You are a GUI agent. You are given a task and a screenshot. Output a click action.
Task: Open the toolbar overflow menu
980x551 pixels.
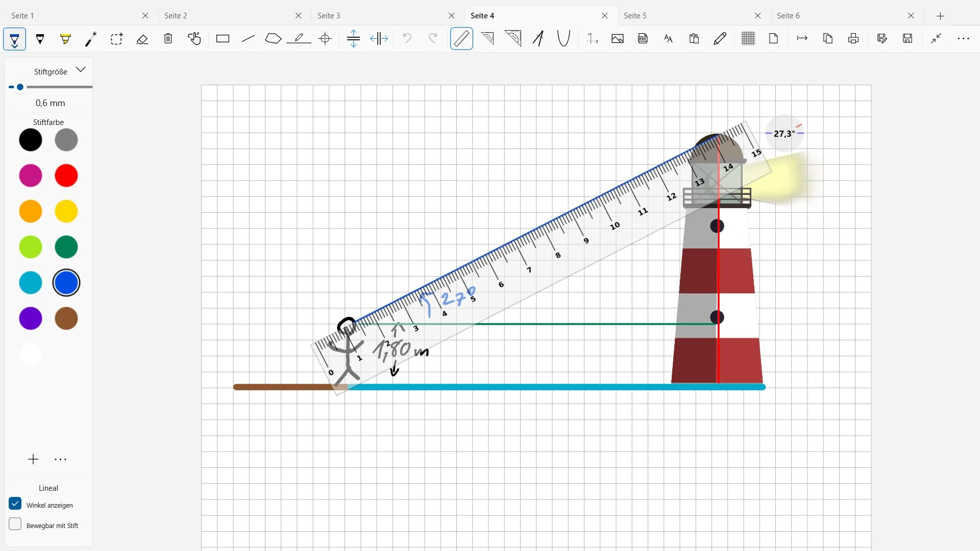(963, 39)
